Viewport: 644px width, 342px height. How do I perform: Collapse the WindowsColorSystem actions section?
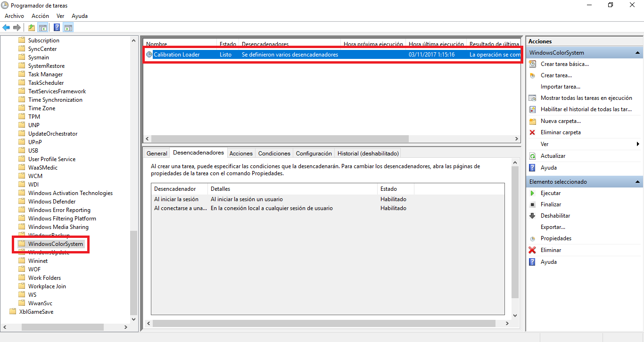click(637, 53)
